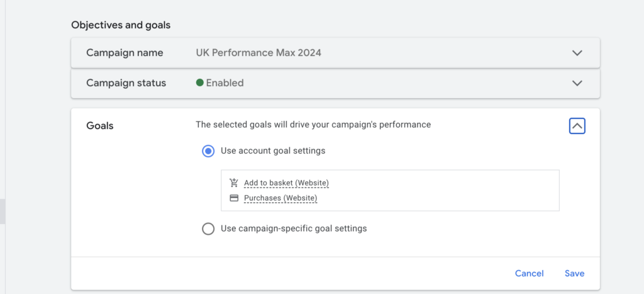Cancel the goal changes
Image resolution: width=644 pixels, height=294 pixels.
coord(530,273)
